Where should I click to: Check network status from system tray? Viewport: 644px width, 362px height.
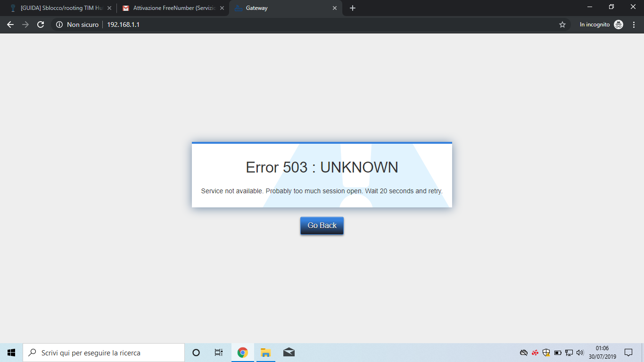[569, 352]
